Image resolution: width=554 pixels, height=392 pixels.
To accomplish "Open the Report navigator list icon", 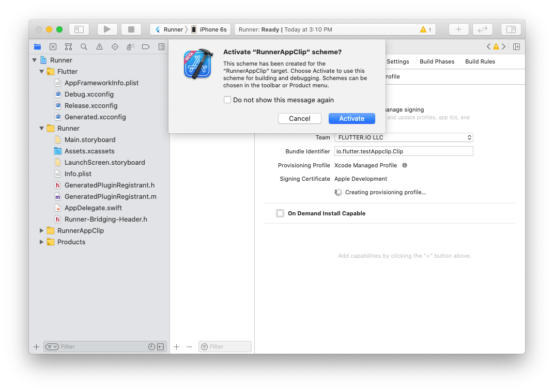I will click(161, 46).
